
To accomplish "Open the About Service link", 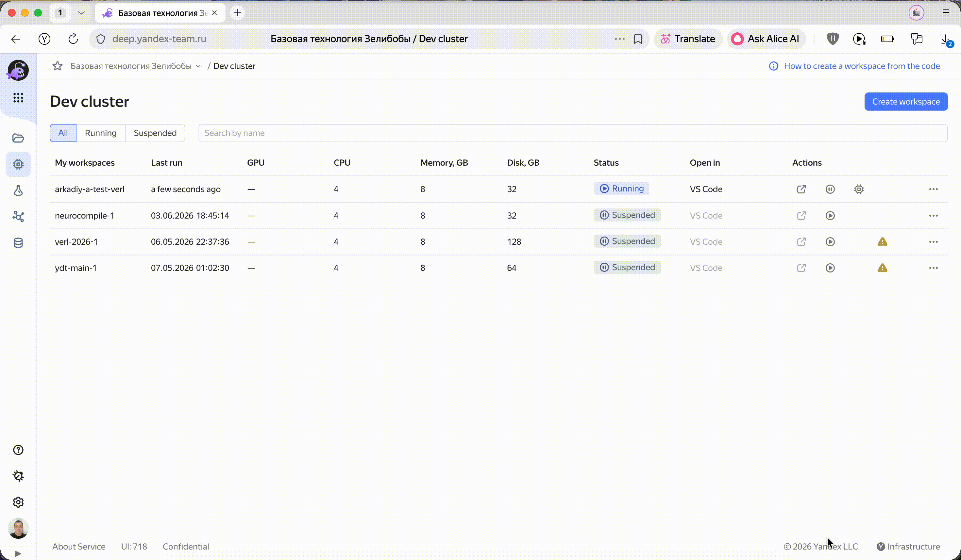I will (x=79, y=547).
